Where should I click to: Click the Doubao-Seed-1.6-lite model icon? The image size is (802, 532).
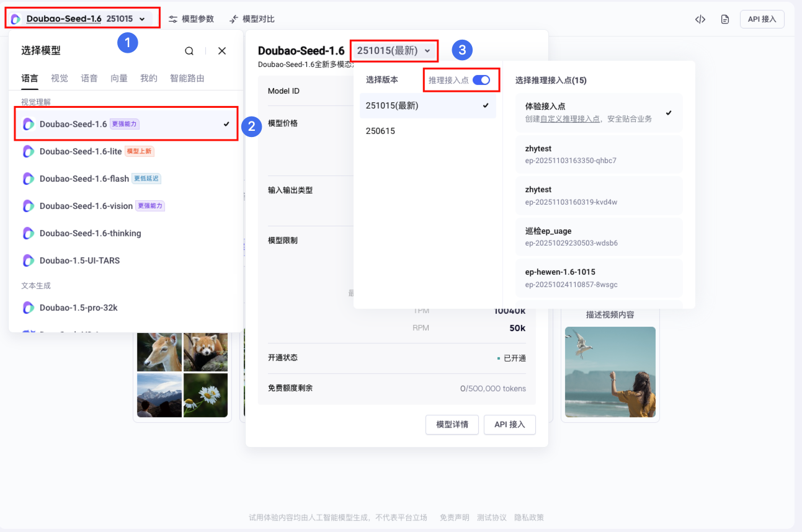29,151
